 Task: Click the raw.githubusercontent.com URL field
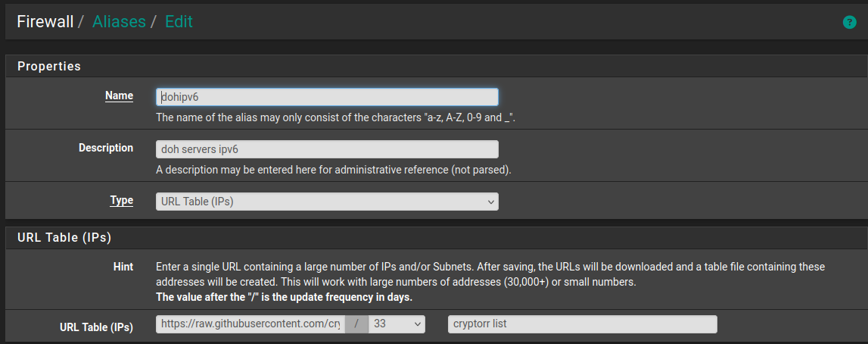click(x=250, y=324)
